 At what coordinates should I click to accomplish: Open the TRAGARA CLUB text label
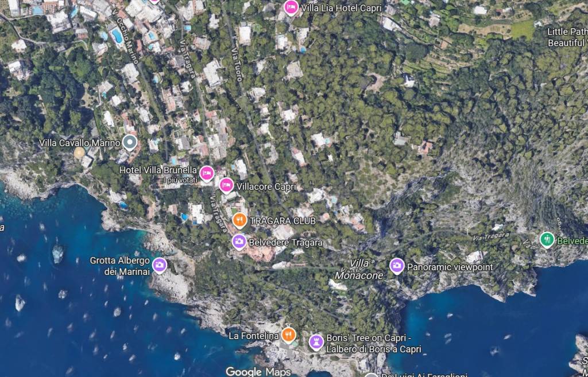point(283,221)
